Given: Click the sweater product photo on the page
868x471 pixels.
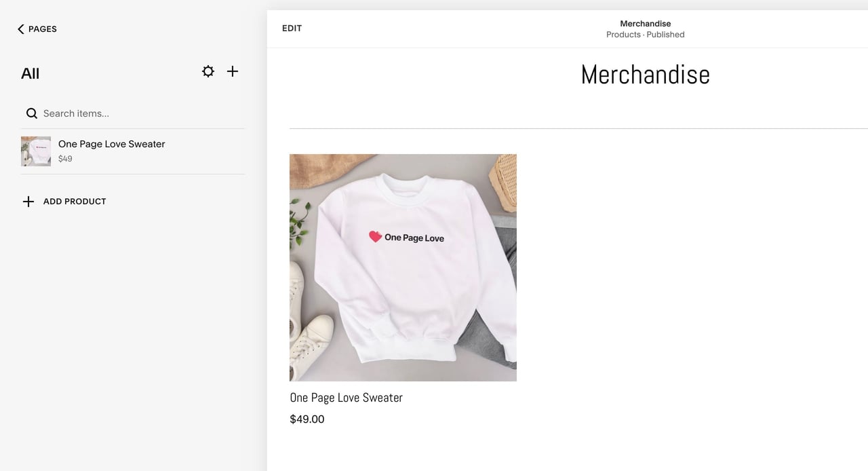Looking at the screenshot, I should click(x=403, y=267).
